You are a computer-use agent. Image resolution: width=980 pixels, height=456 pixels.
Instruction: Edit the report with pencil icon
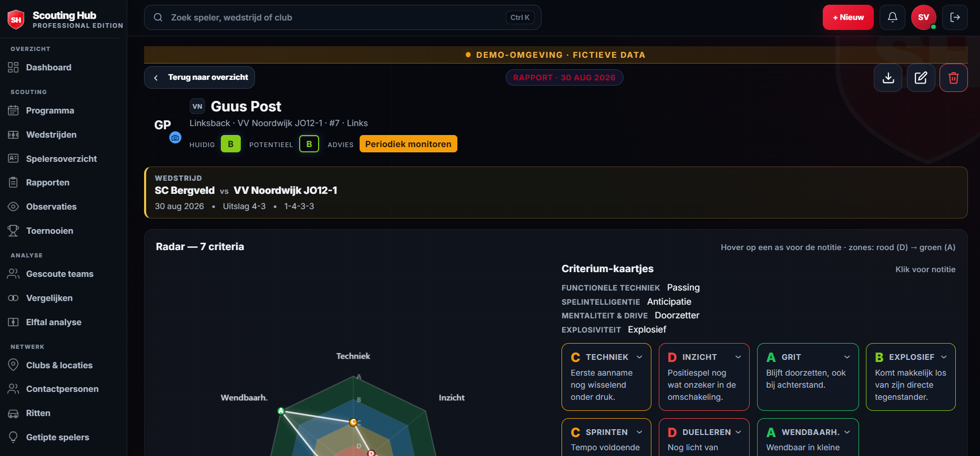coord(921,78)
